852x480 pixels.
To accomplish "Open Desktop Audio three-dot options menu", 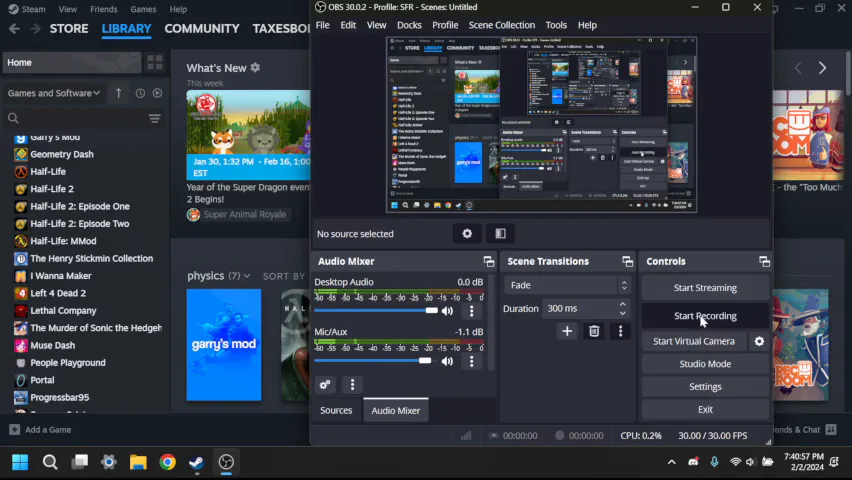I will [471, 311].
